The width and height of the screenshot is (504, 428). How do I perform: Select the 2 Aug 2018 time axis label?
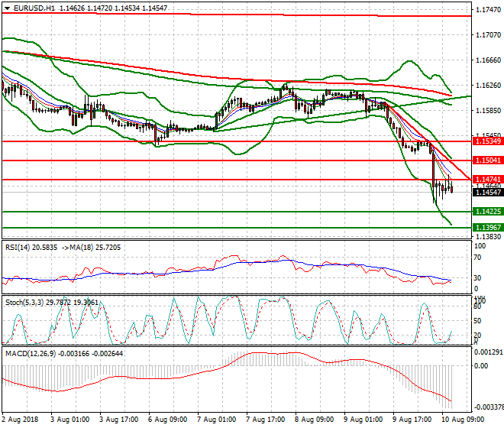pyautogui.click(x=20, y=420)
